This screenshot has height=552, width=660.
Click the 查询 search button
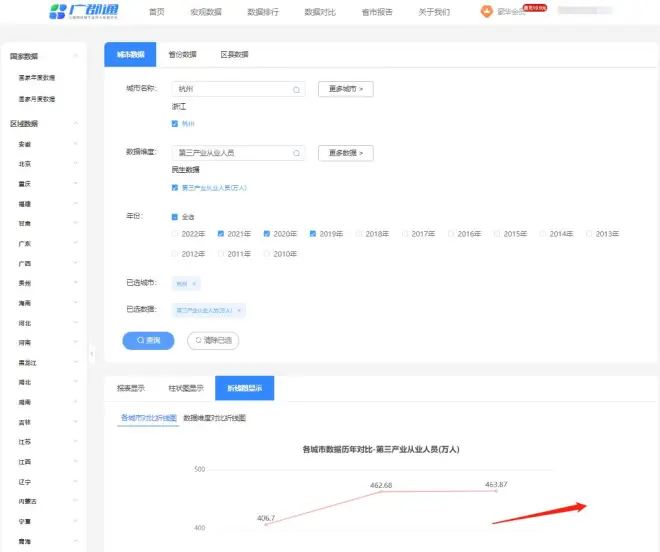(x=148, y=340)
